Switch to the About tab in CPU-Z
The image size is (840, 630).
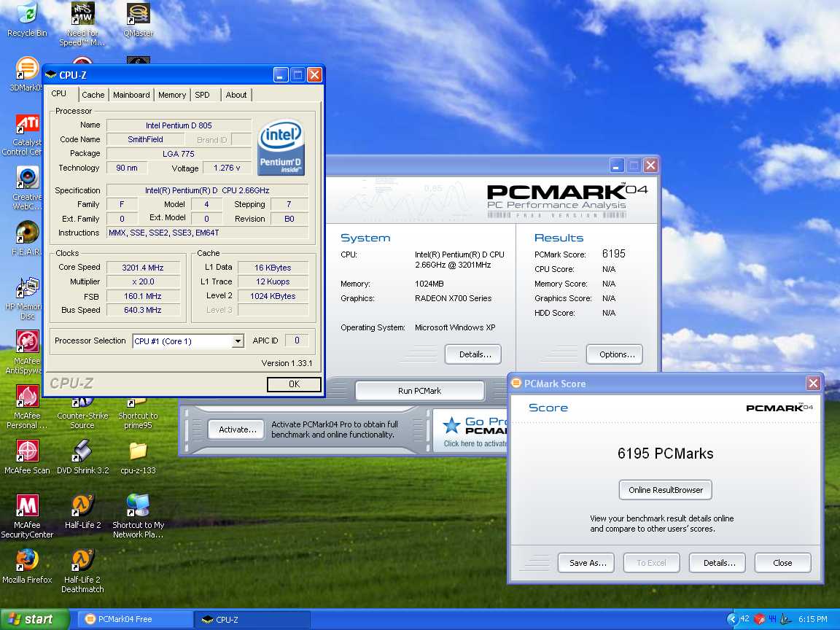[236, 95]
